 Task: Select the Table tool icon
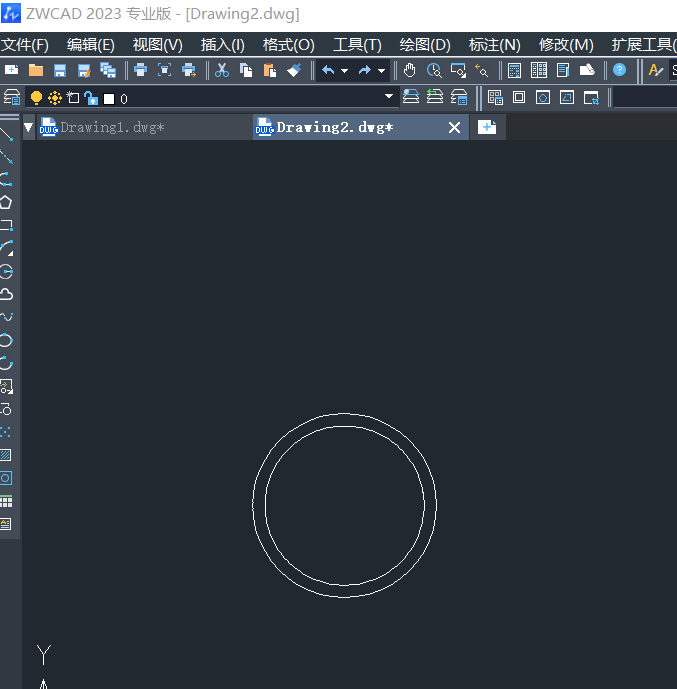pyautogui.click(x=7, y=501)
